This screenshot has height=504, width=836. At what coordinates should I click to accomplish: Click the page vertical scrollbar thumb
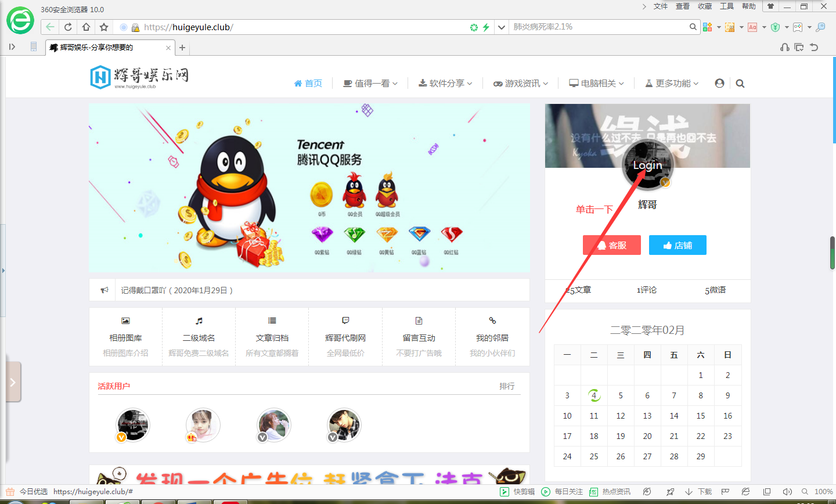832,253
